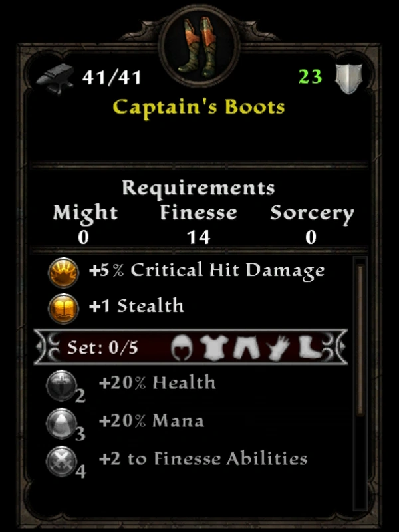Click the leggings set piece icon
Viewport: 399px width, 532px height.
tap(247, 348)
